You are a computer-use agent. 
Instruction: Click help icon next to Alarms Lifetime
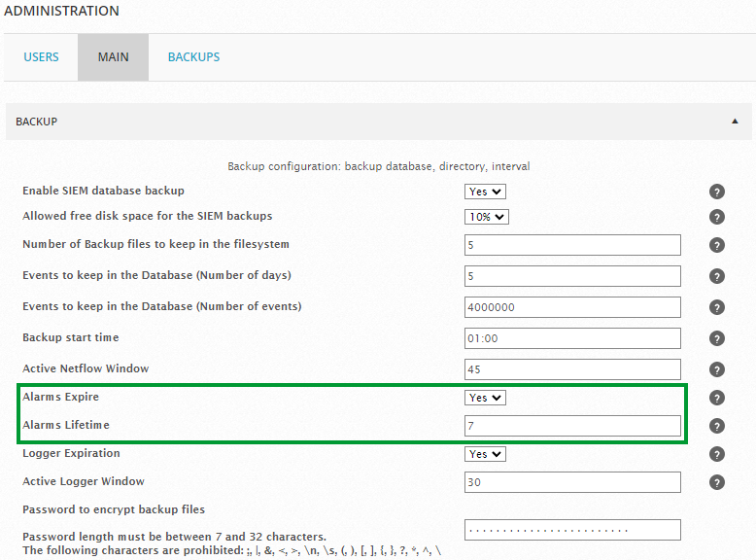[x=717, y=426]
